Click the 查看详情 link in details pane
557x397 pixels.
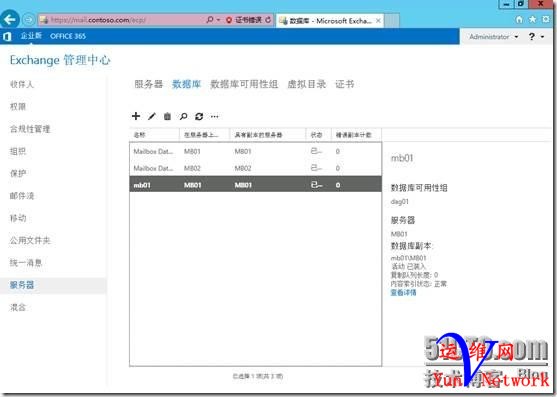coord(403,293)
